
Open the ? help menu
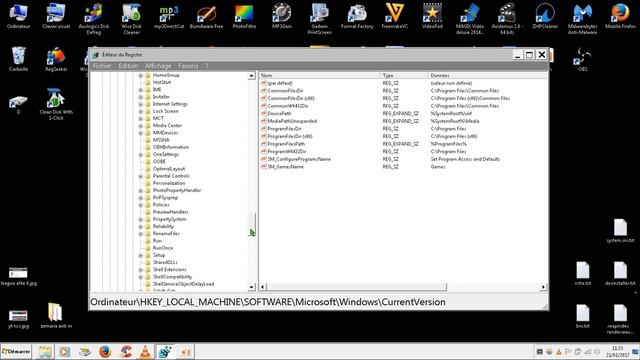(x=207, y=66)
